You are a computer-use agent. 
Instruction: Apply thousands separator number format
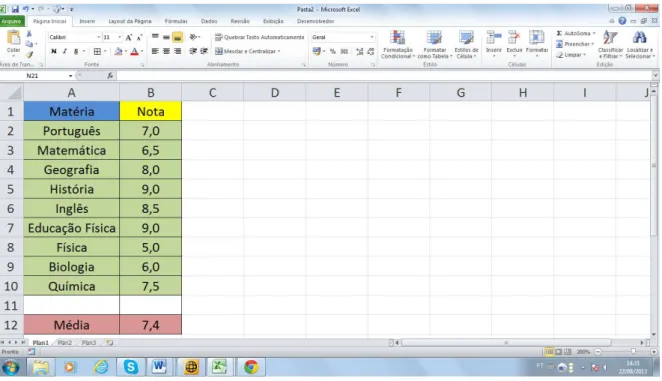point(344,51)
